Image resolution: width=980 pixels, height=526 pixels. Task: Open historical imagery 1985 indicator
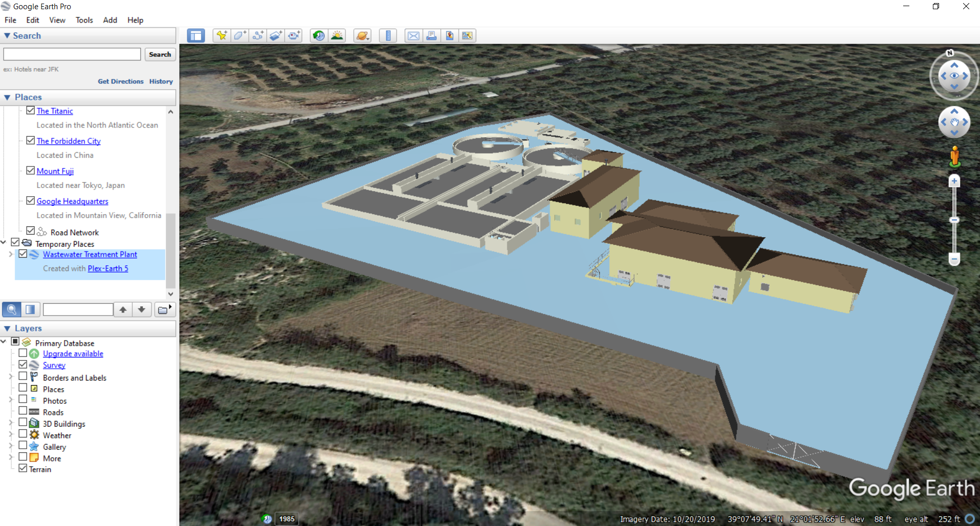287,519
